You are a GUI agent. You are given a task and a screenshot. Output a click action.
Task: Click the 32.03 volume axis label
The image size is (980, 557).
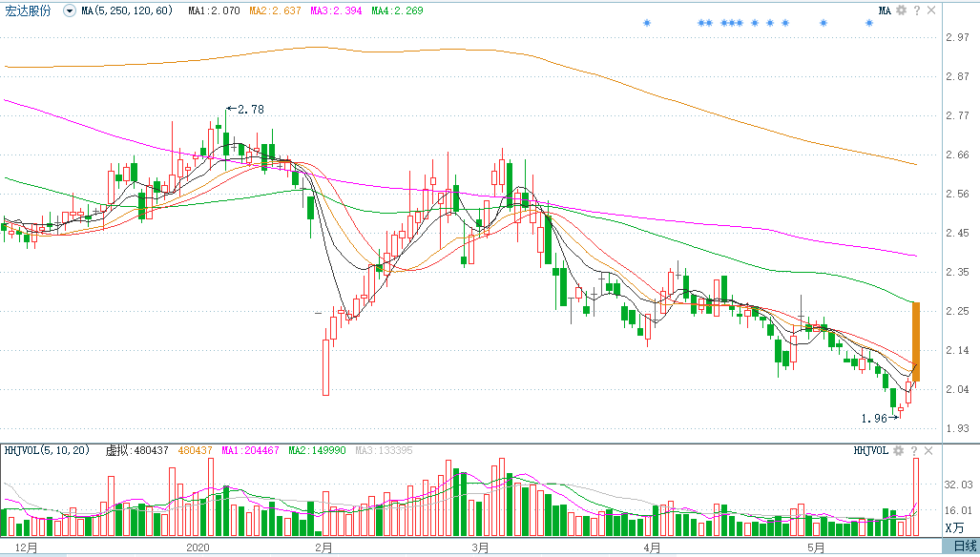pyautogui.click(x=959, y=484)
